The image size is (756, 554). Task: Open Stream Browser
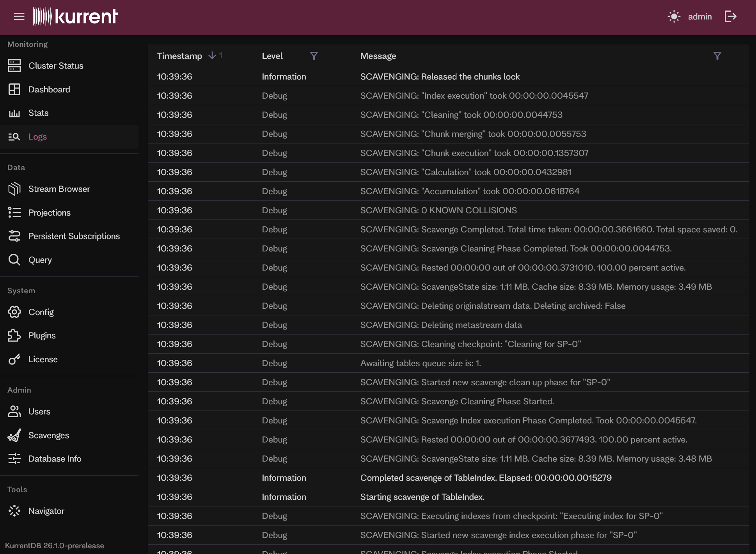pyautogui.click(x=59, y=189)
